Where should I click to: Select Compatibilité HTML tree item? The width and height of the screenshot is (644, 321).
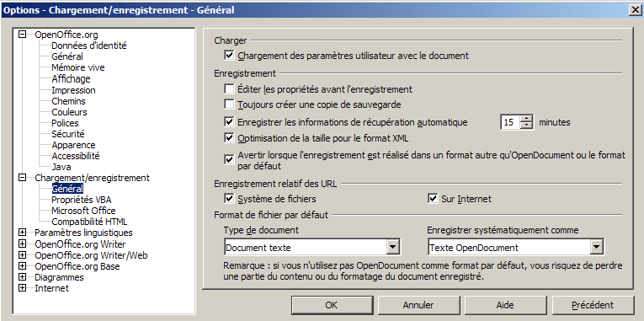[x=89, y=222]
